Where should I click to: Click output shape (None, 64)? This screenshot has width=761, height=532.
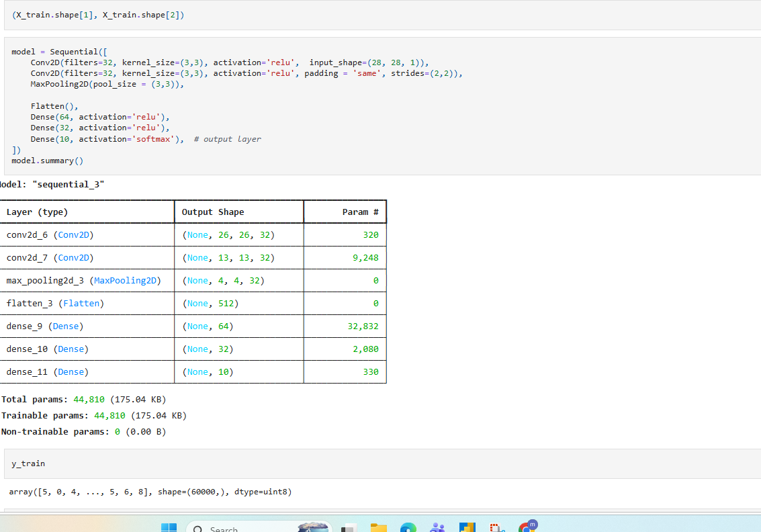208,326
